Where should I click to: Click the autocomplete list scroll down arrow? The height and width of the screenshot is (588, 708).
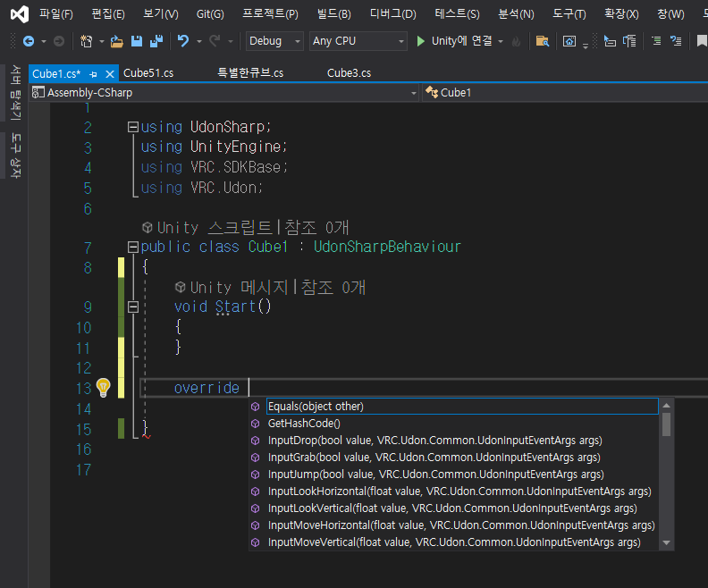click(x=667, y=542)
